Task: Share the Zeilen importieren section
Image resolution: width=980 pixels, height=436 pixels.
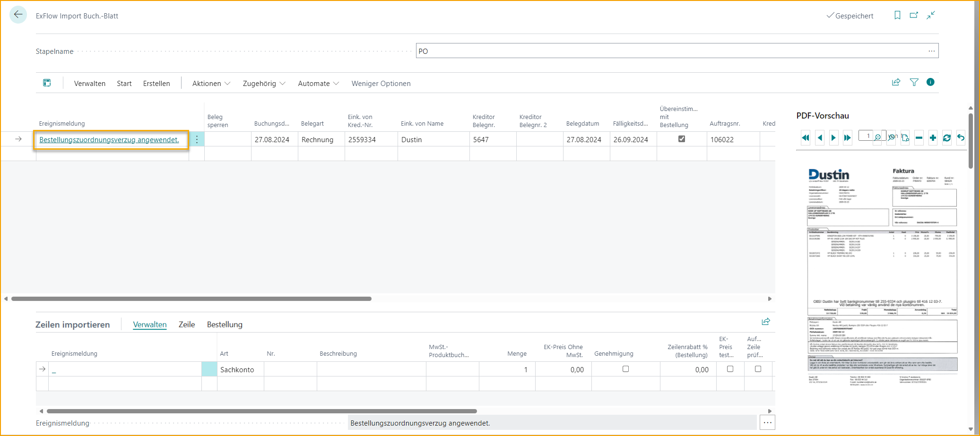Action: point(766,322)
